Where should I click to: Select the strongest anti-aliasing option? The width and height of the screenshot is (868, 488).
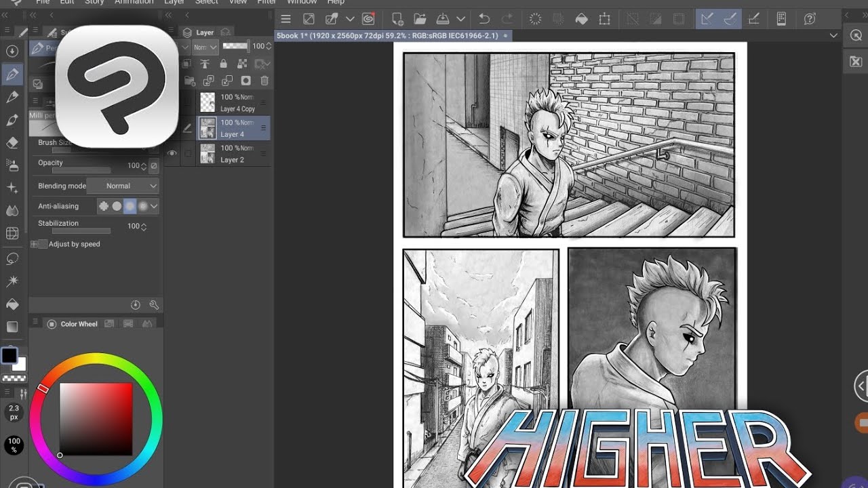point(142,206)
